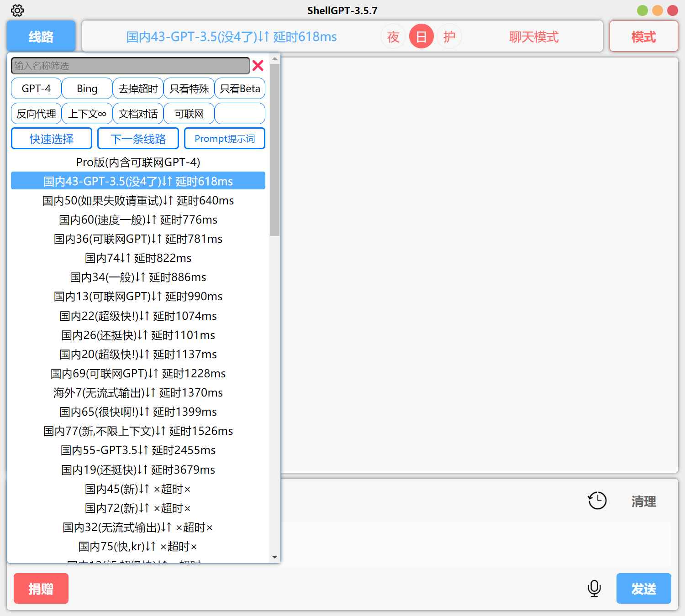
Task: Click 聊天模式 in the top bar
Action: point(532,37)
